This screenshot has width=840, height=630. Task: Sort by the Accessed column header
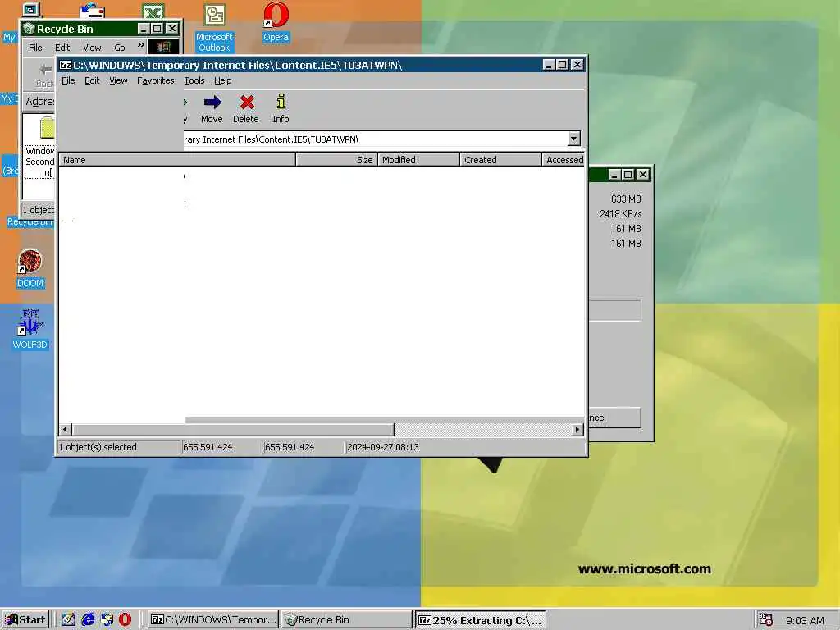click(x=563, y=160)
